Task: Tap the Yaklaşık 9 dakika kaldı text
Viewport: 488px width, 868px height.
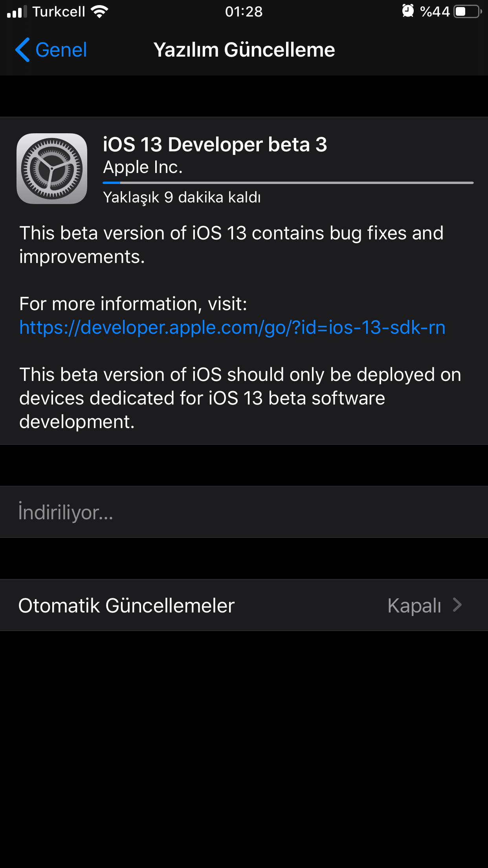Action: [182, 197]
